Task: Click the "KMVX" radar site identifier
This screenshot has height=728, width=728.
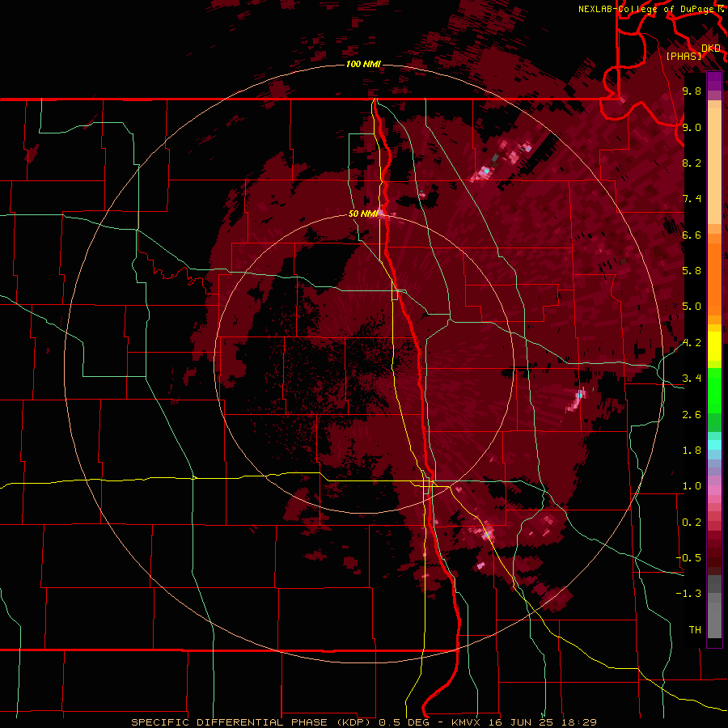Action: (x=465, y=722)
